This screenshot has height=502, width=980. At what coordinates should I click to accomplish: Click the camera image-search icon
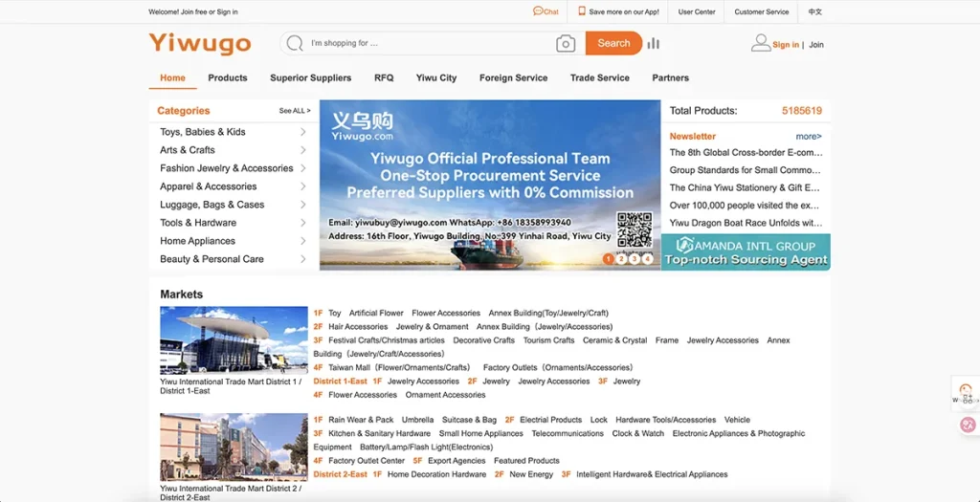tap(565, 43)
